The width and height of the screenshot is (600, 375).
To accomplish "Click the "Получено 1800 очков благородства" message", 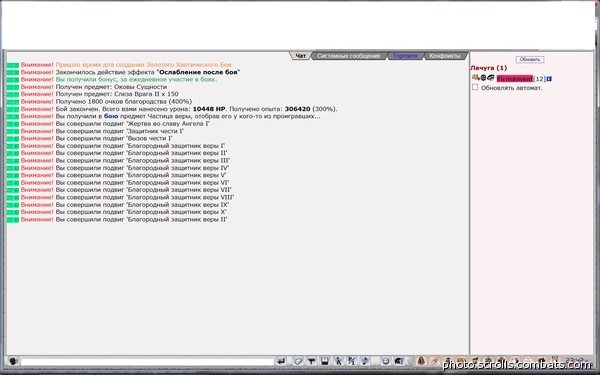I will pyautogui.click(x=124, y=102).
